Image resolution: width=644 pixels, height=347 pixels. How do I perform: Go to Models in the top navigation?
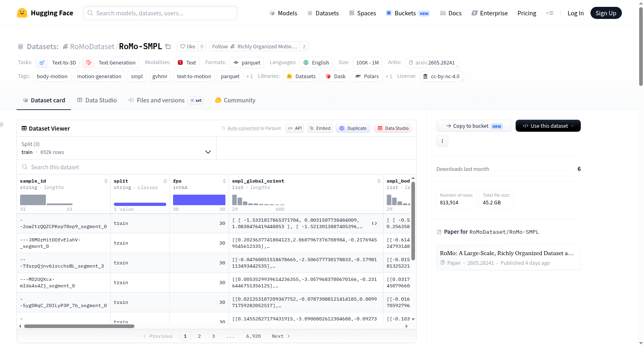pos(283,13)
